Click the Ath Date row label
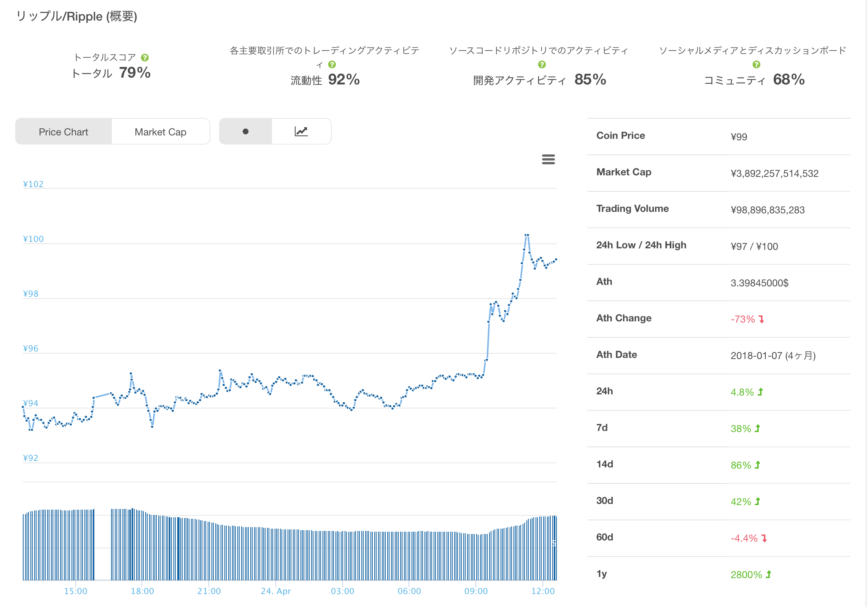This screenshot has height=607, width=868. coord(617,354)
